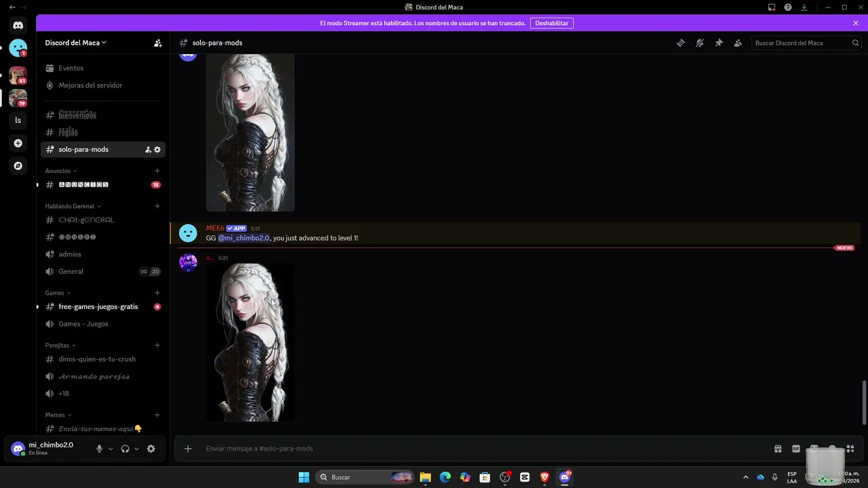Add channel to Anuncios category

157,171
